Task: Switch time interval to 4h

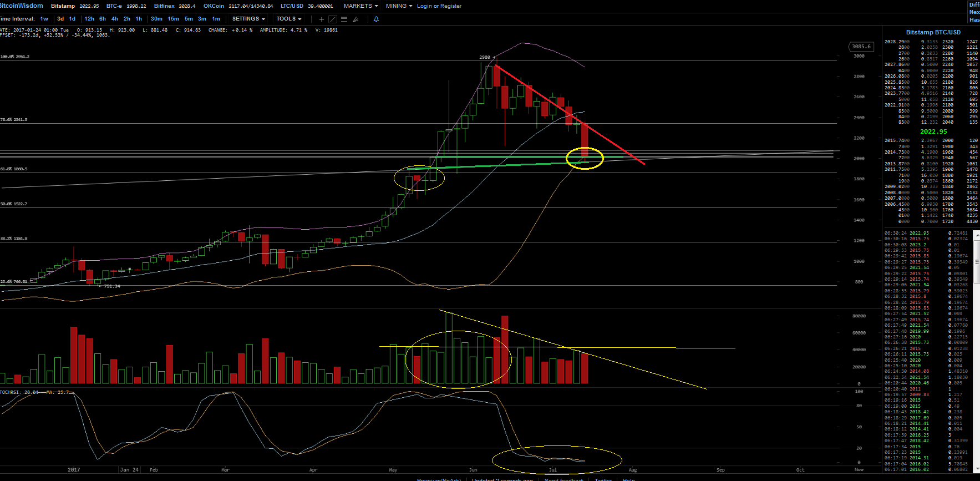Action: [x=115, y=19]
